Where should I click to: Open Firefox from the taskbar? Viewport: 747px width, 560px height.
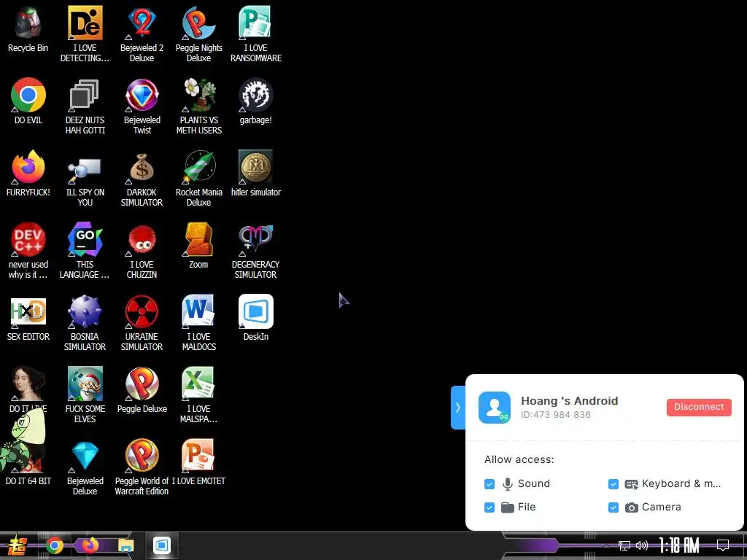click(x=90, y=545)
